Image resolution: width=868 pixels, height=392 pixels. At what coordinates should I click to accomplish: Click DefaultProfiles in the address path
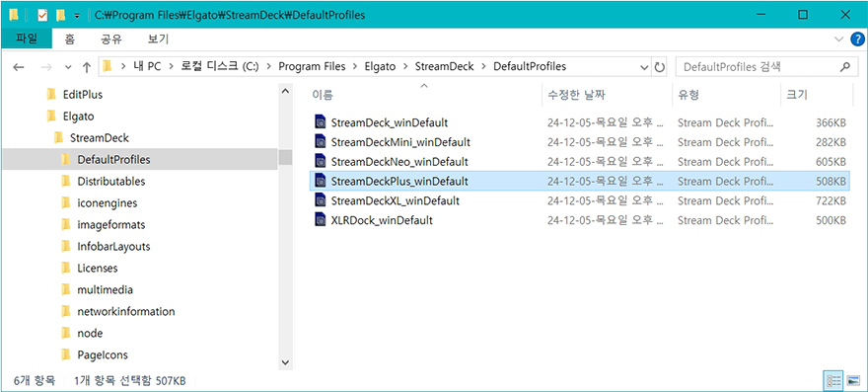[x=530, y=66]
